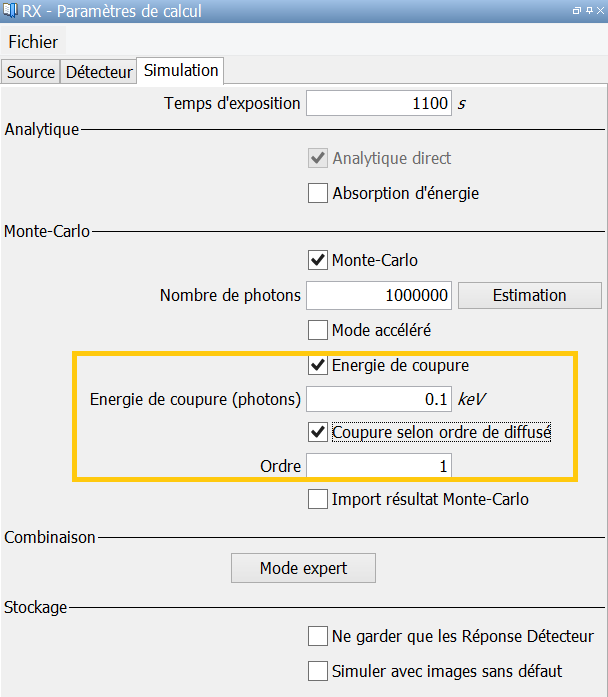Select the Simulation tab
The image size is (608, 697).
point(180,71)
